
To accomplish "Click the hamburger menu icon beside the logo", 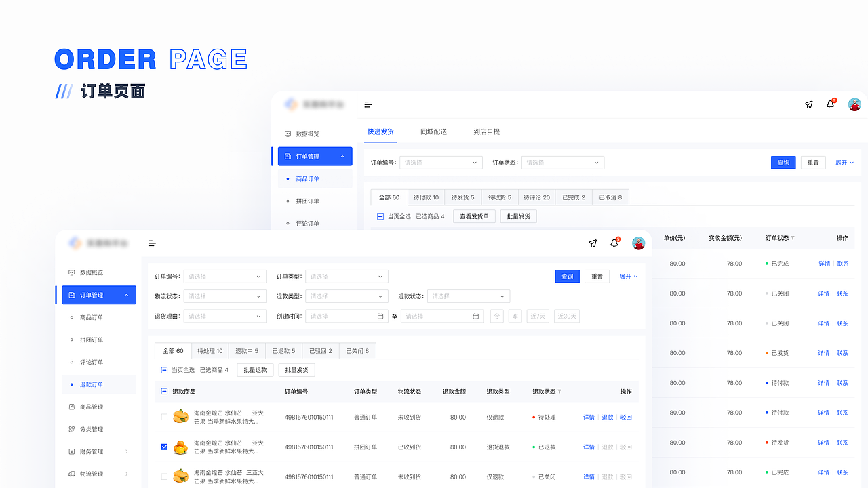I will (x=152, y=243).
